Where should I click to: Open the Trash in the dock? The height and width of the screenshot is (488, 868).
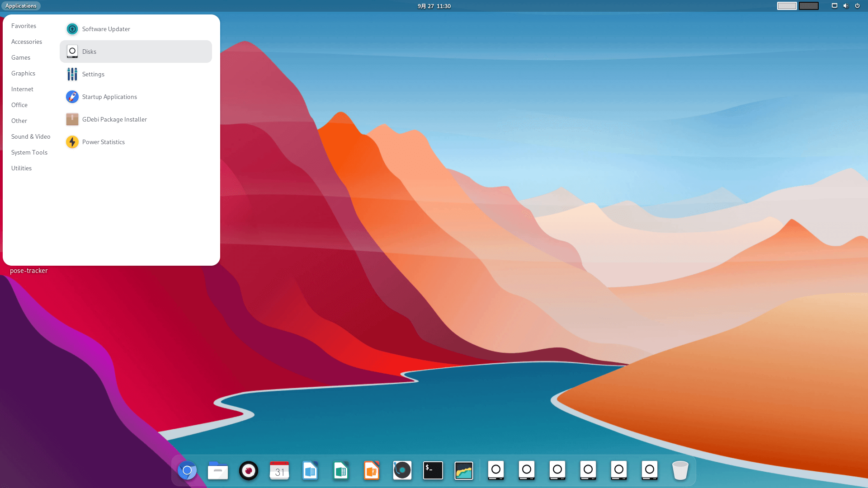coord(680,470)
